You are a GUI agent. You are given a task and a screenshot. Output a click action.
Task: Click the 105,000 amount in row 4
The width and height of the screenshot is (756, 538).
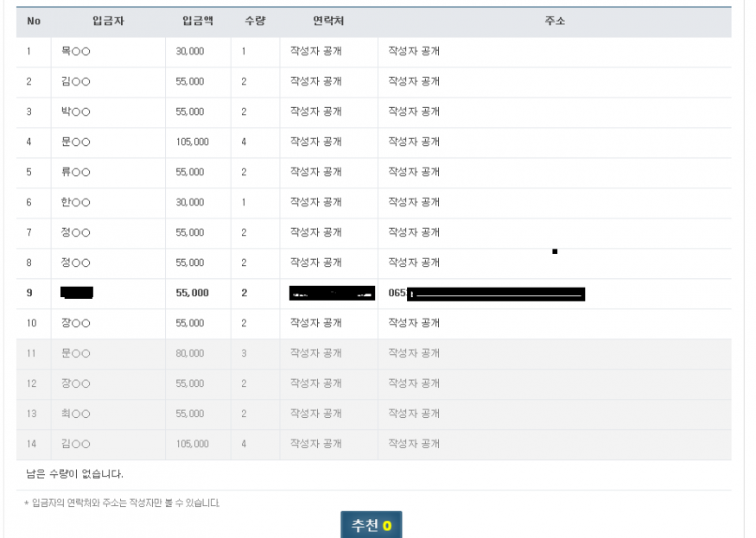point(192,142)
